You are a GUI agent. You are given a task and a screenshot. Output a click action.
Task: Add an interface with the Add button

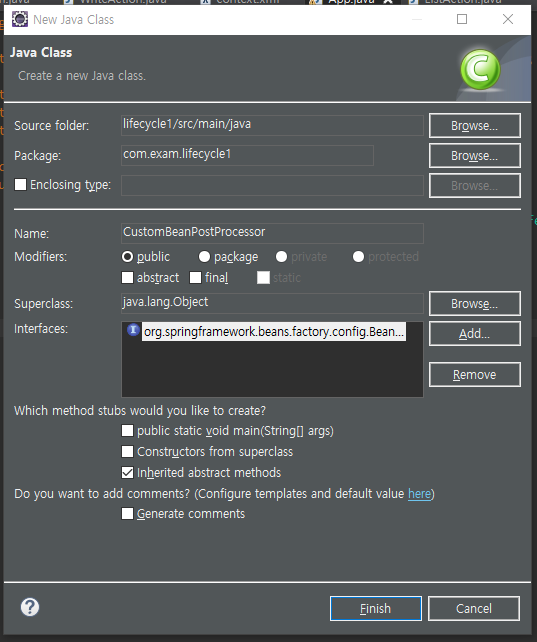475,334
